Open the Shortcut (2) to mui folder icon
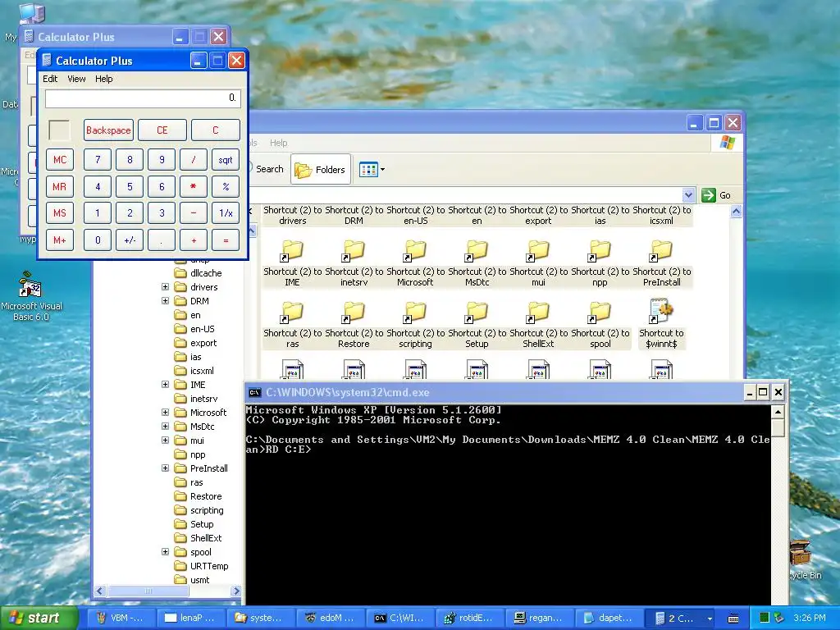 click(538, 251)
